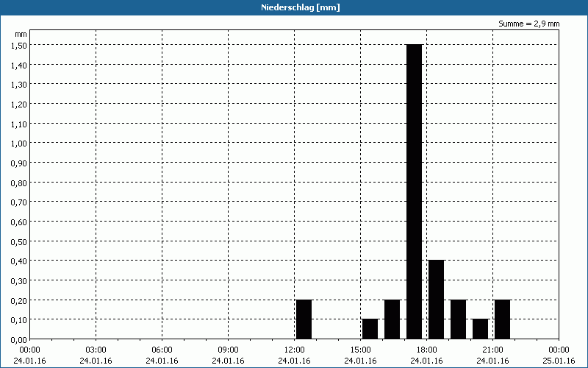Click the 06:00 time axis label

click(x=162, y=350)
